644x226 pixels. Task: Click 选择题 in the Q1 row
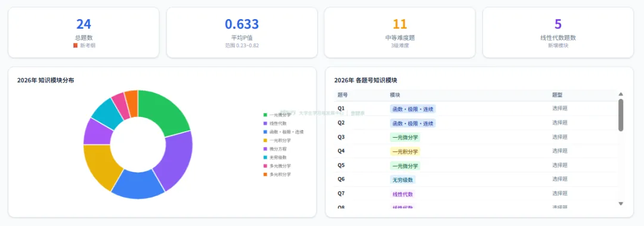pyautogui.click(x=560, y=109)
